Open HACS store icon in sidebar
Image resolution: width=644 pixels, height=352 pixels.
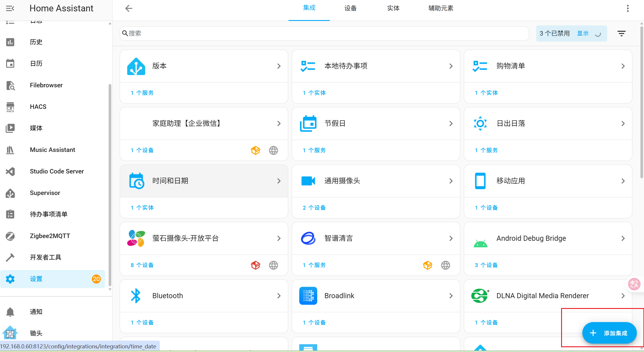coord(10,107)
